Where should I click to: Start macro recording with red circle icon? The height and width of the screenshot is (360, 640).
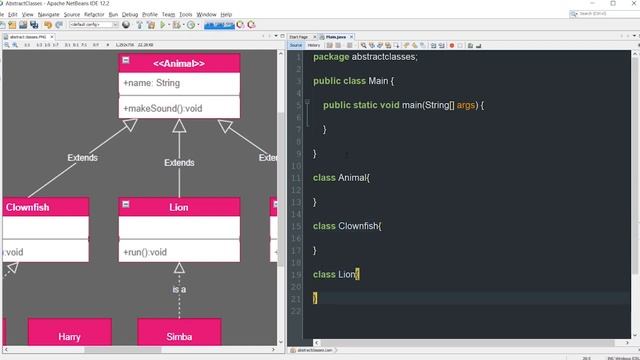(452, 45)
